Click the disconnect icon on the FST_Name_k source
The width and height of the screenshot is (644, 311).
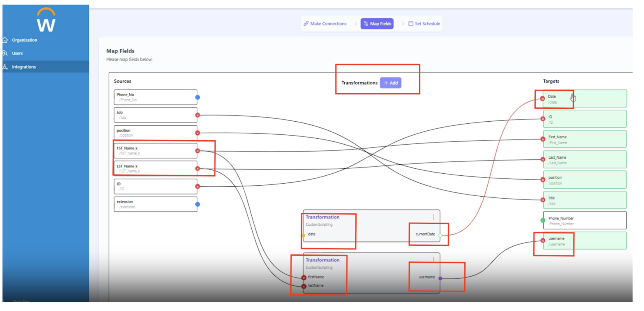tap(198, 151)
